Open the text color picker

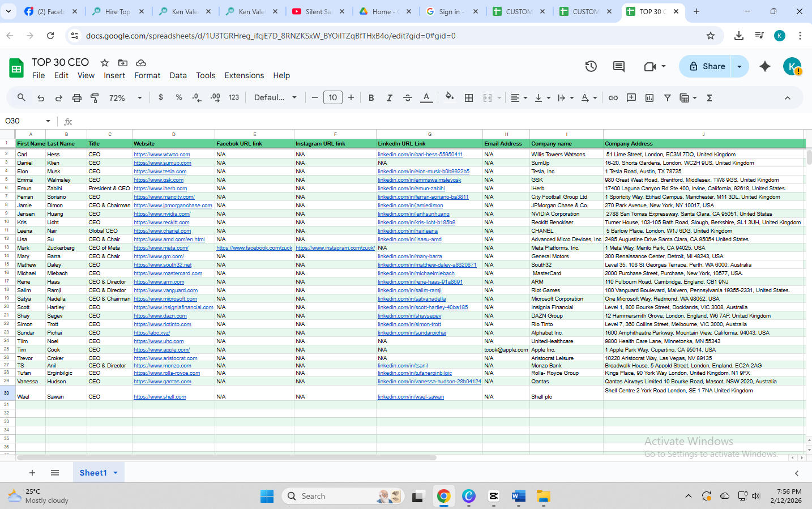tap(427, 98)
